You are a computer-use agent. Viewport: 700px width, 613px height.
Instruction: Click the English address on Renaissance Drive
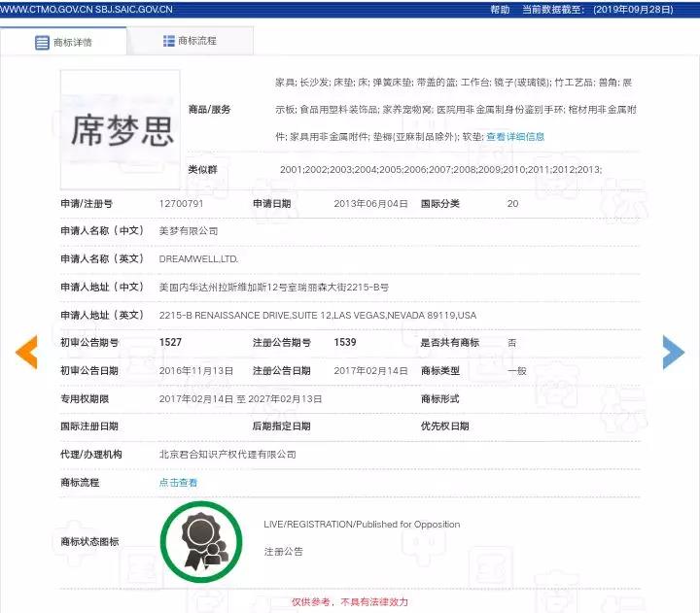coord(317,316)
